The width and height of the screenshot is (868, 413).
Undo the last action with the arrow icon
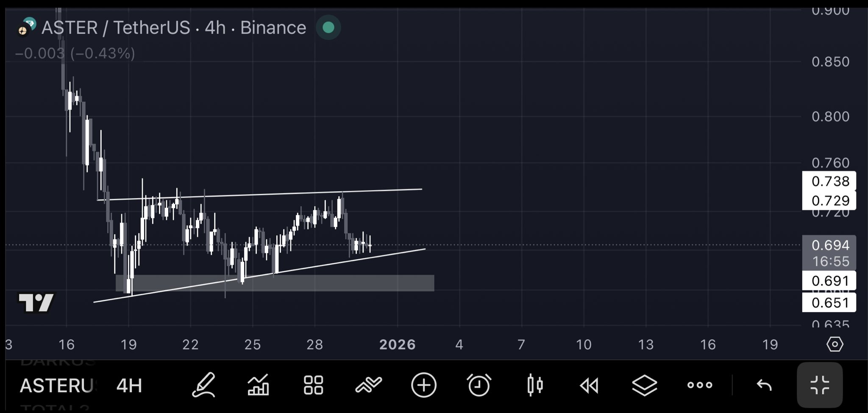(764, 385)
